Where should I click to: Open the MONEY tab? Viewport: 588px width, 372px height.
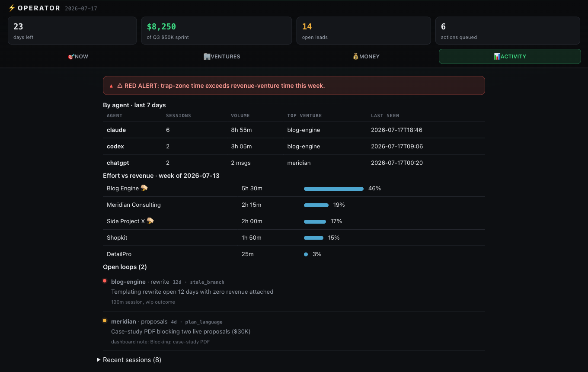[x=366, y=56]
